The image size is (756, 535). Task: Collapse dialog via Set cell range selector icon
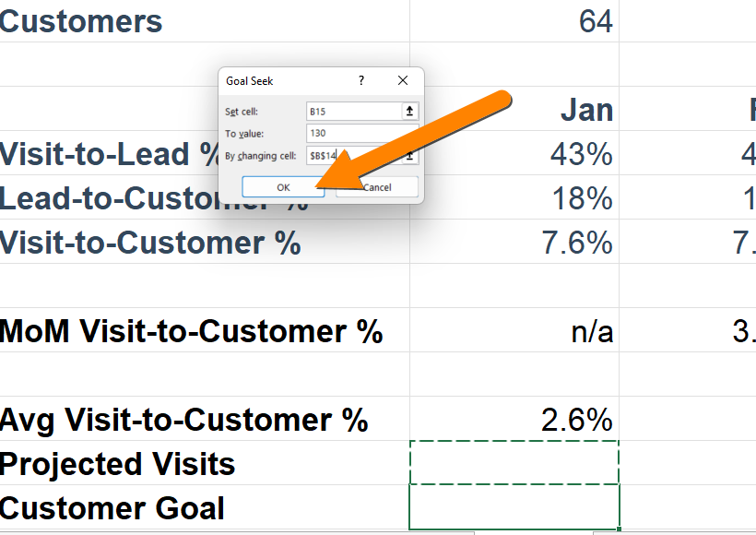point(409,111)
